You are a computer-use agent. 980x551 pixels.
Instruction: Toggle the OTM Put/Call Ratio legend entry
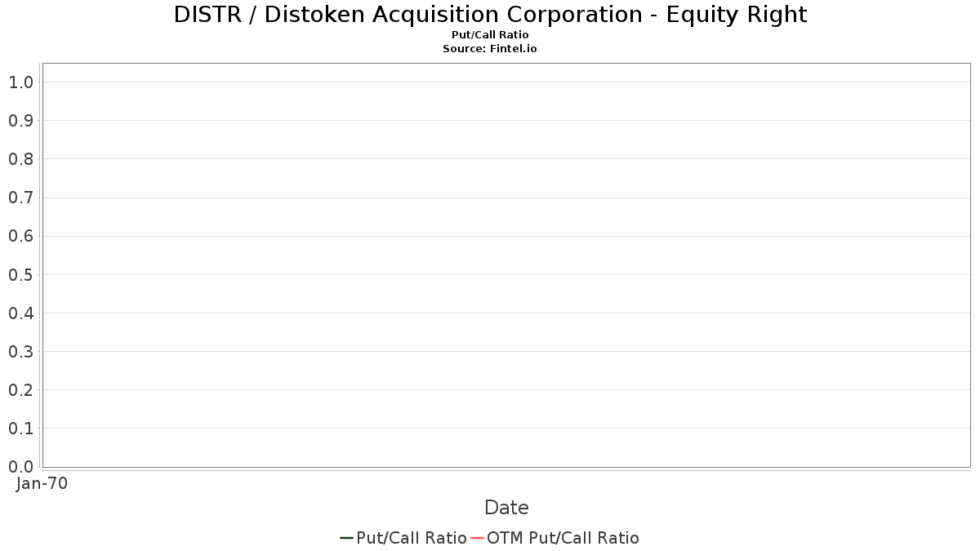point(555,538)
